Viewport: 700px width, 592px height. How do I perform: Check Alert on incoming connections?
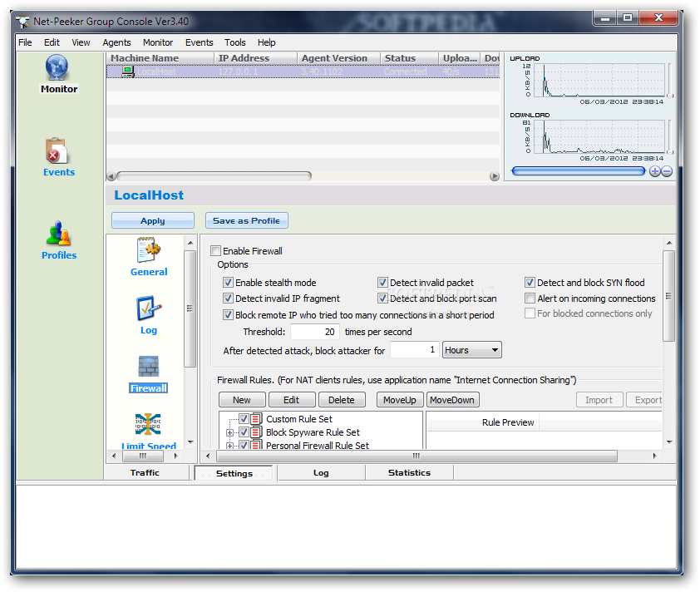[530, 298]
